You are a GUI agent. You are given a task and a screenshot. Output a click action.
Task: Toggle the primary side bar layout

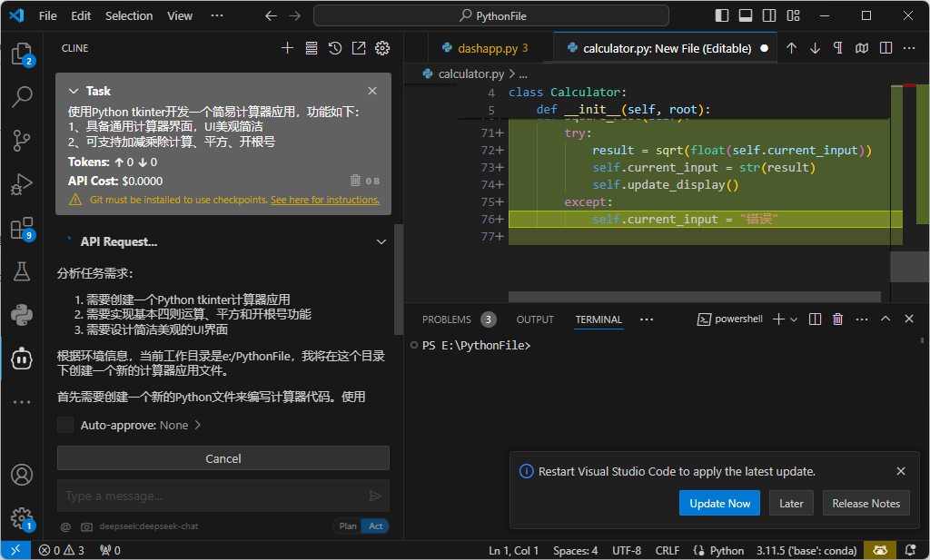[722, 15]
